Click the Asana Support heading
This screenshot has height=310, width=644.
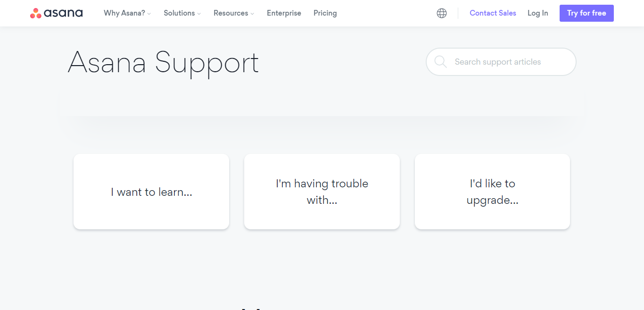click(164, 63)
